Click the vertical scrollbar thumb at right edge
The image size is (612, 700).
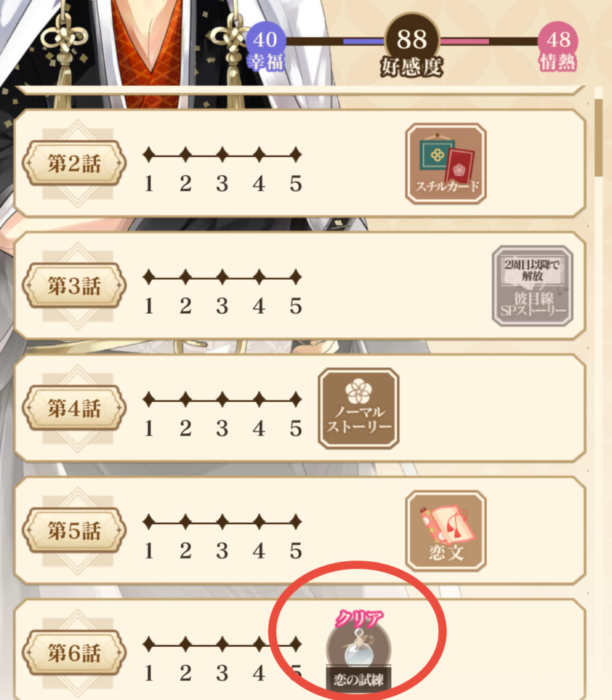[598, 137]
